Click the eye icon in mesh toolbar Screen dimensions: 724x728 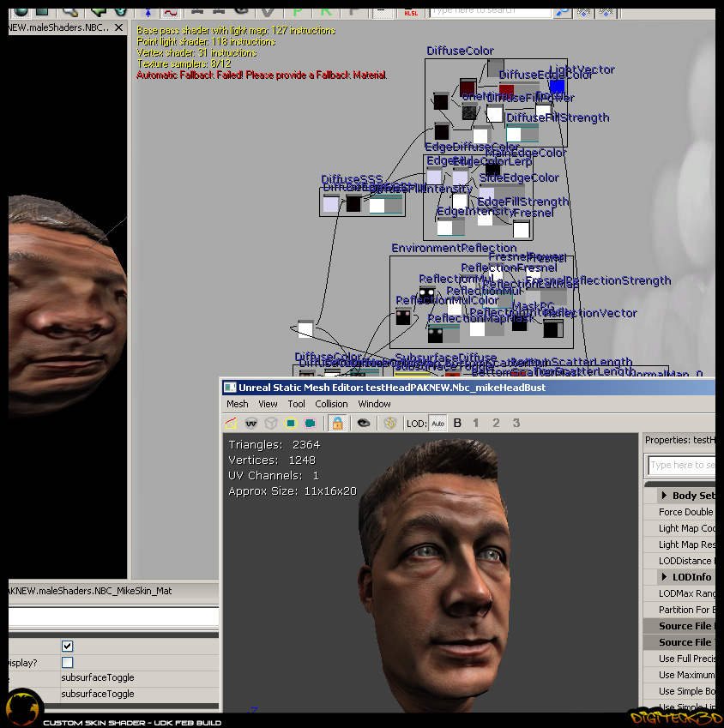[364, 423]
